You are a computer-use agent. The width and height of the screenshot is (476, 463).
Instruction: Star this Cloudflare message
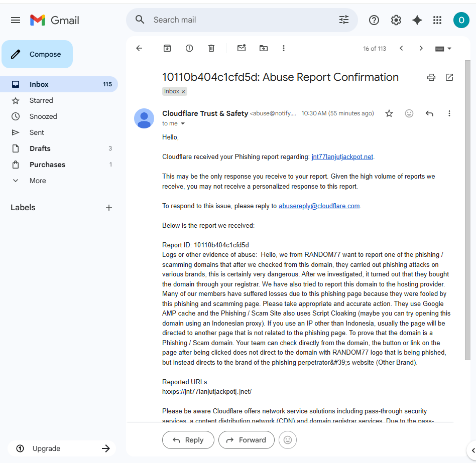click(x=389, y=113)
